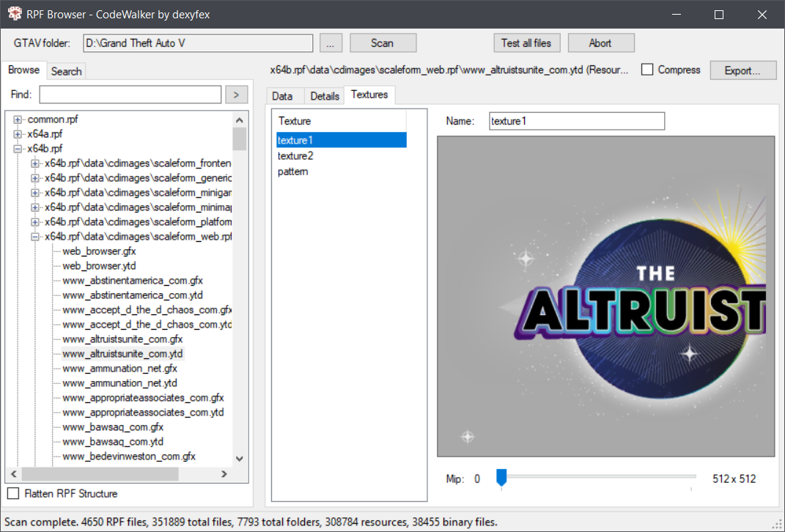Screen dimensions: 785x532
Task: Click the browse folder ellipsis button
Action: pyautogui.click(x=331, y=43)
